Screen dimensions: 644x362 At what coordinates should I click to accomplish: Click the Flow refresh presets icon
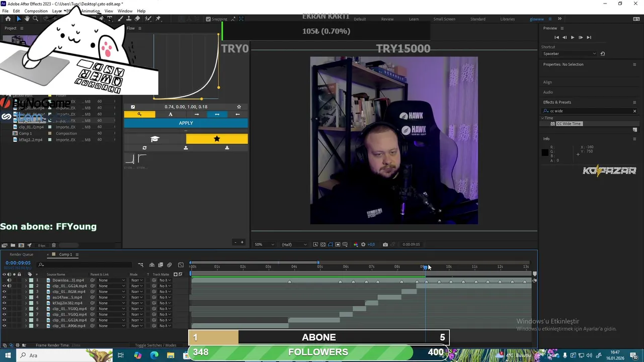click(144, 148)
